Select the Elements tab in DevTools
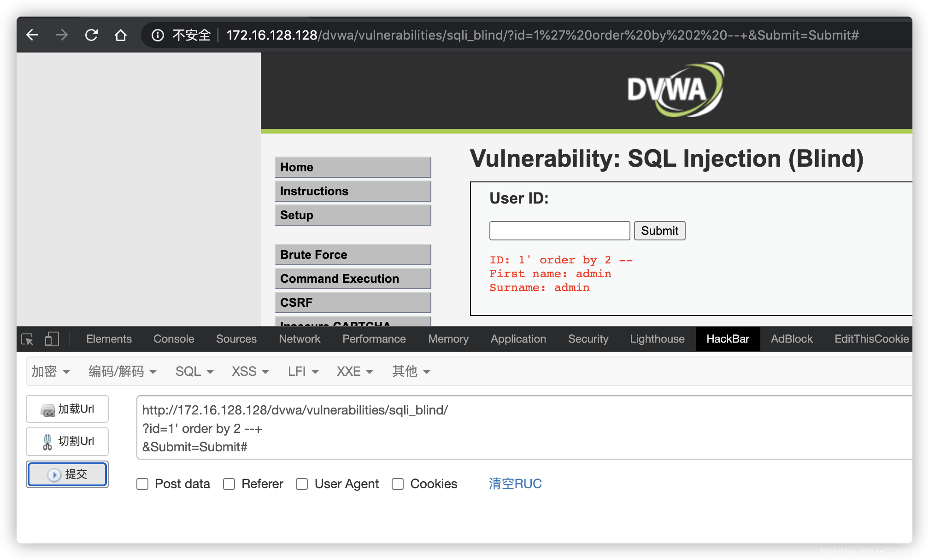The width and height of the screenshot is (929, 560). (x=108, y=338)
